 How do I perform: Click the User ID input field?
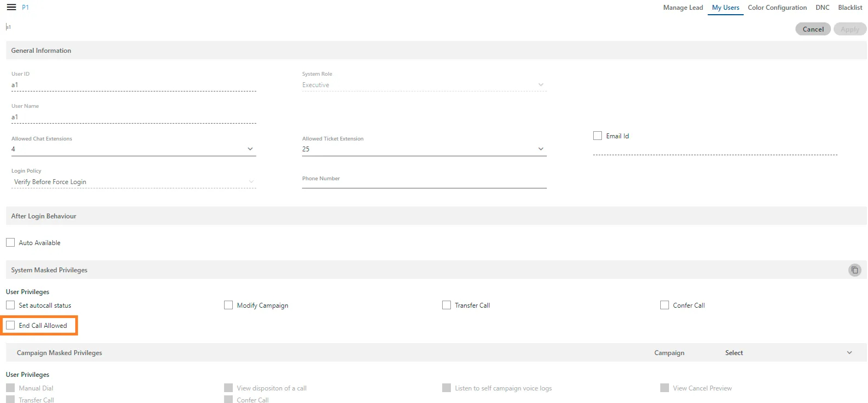(x=134, y=85)
